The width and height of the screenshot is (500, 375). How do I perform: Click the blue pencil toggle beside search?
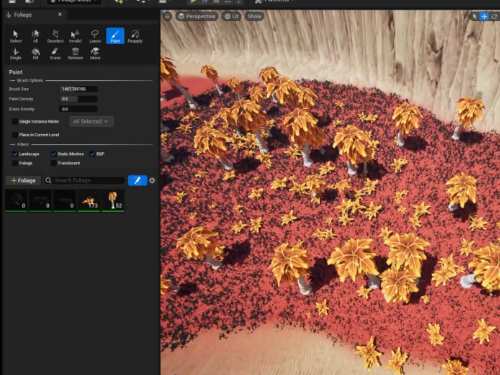[x=137, y=180]
